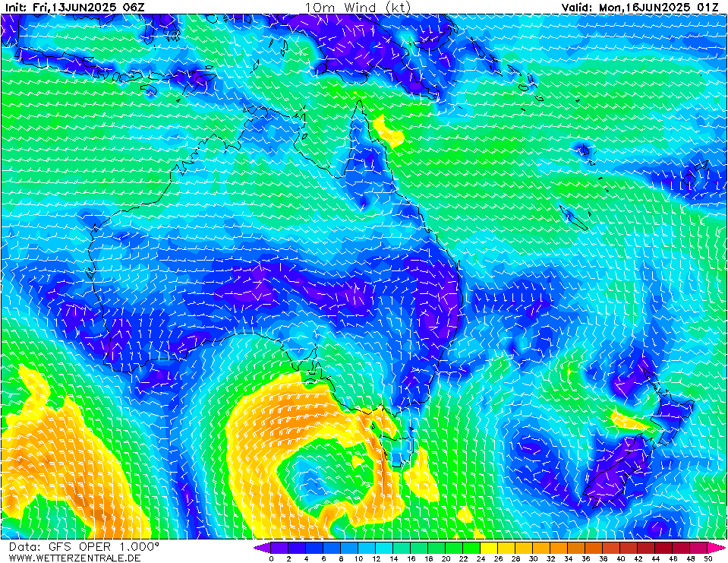This screenshot has height=563, width=728.
Task: Click the '10' label on the color scale
Action: (358, 558)
